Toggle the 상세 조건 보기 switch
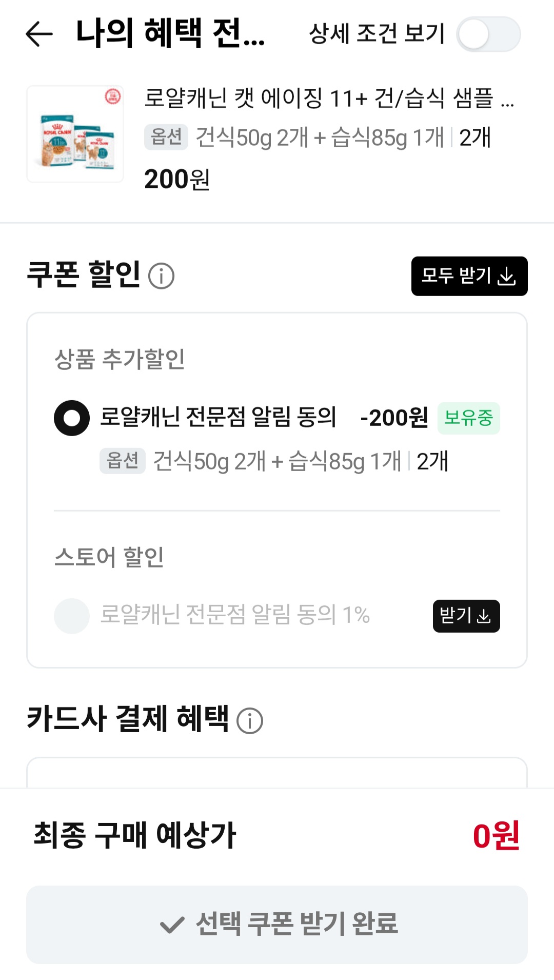Viewport: 554px width, 980px height. (488, 34)
